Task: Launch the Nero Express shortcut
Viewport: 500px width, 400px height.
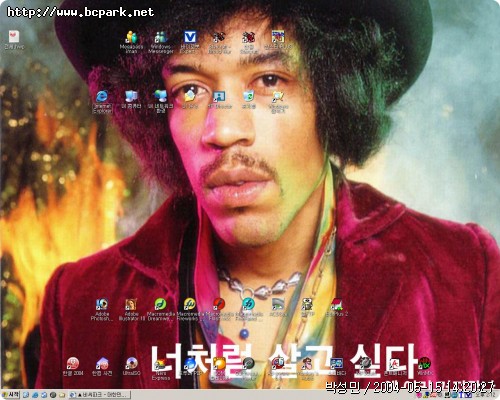Action: (161, 369)
